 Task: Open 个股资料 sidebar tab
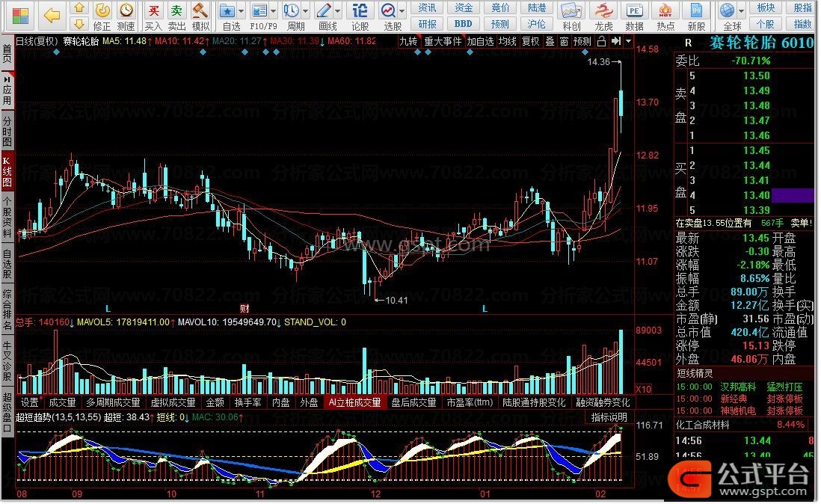(7, 217)
